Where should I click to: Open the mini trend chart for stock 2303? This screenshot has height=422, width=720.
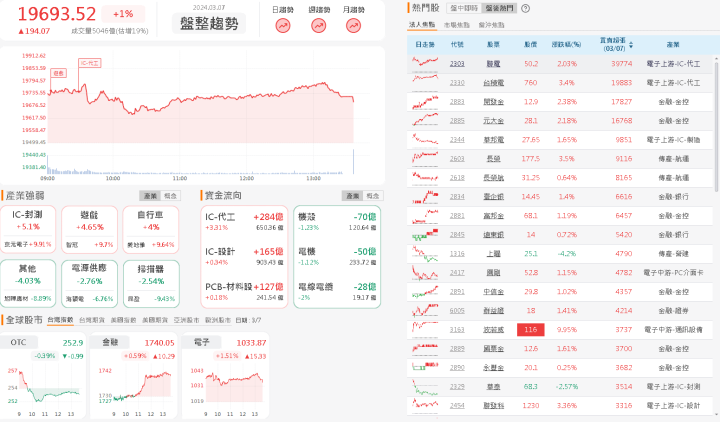point(425,63)
